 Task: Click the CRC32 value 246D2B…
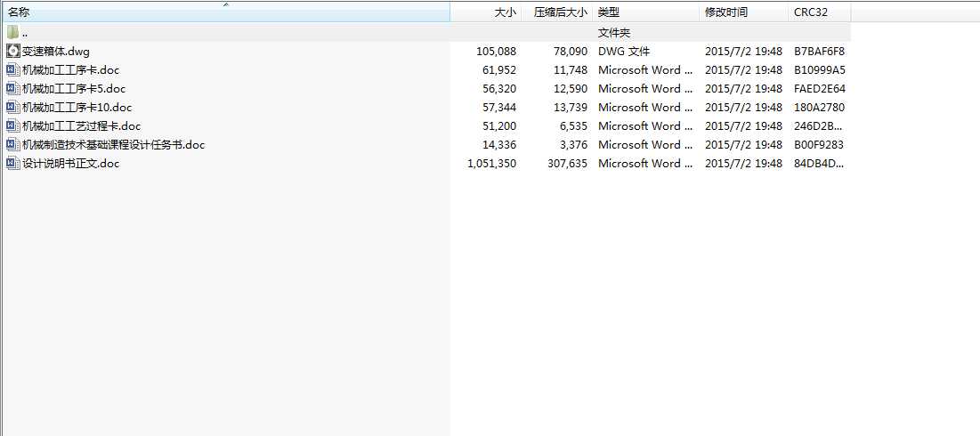point(819,126)
